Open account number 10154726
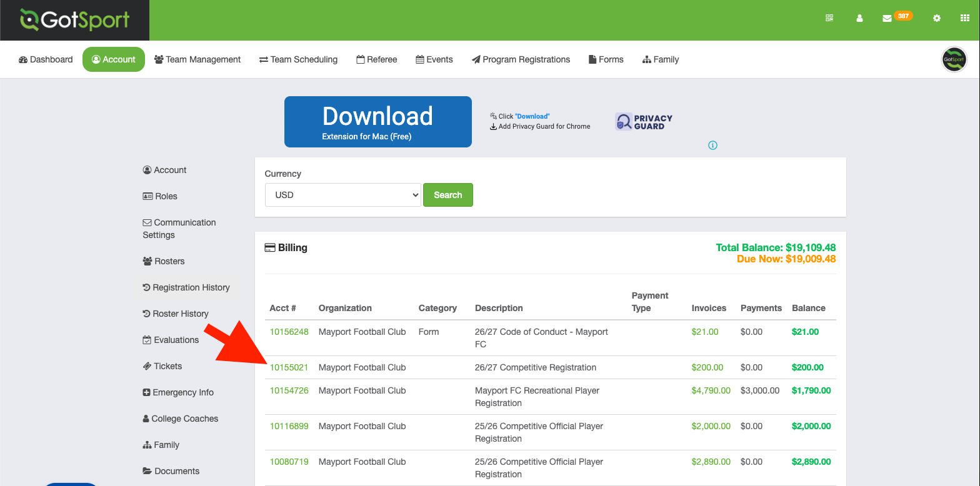This screenshot has width=980, height=486. 289,390
